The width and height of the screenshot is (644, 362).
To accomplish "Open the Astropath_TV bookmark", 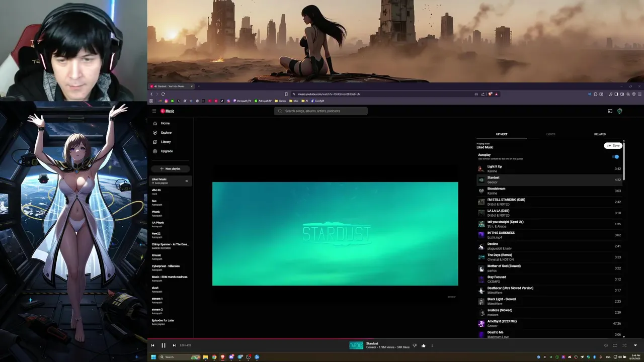I will tap(242, 101).
